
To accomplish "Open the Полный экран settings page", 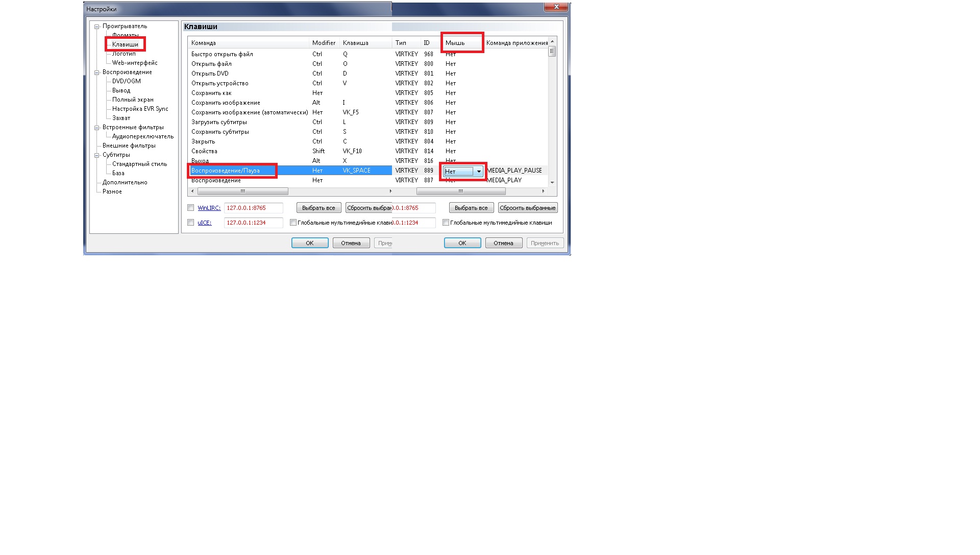I will coord(133,100).
